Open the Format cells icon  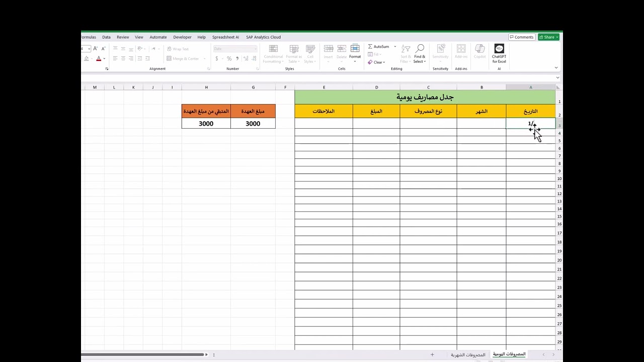pyautogui.click(x=355, y=52)
